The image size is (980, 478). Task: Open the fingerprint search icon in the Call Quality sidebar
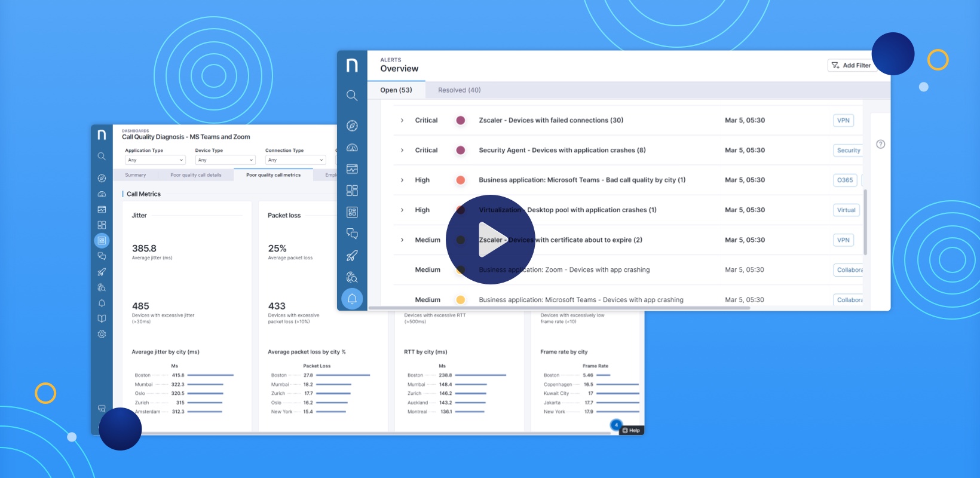[102, 287]
